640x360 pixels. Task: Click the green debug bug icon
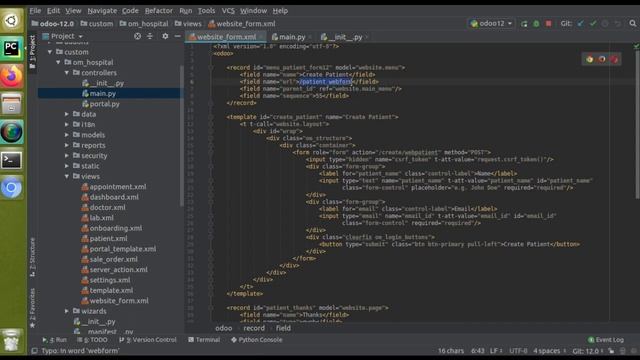click(x=536, y=24)
